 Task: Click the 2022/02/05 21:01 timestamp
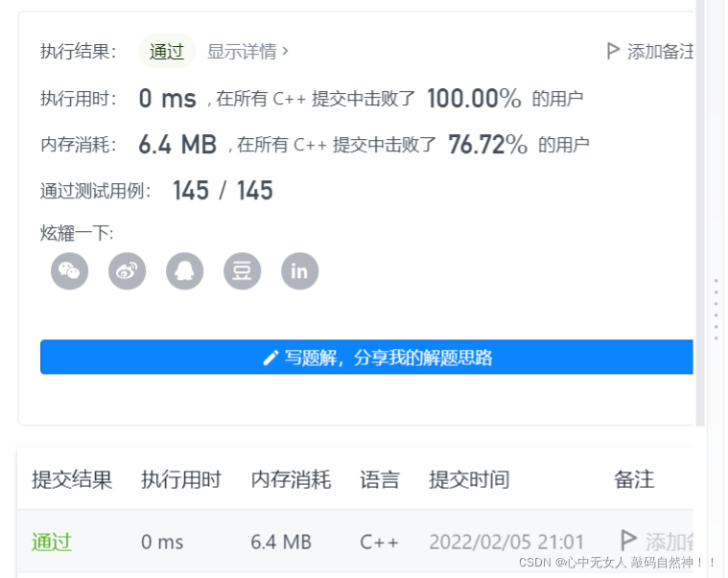click(x=506, y=542)
